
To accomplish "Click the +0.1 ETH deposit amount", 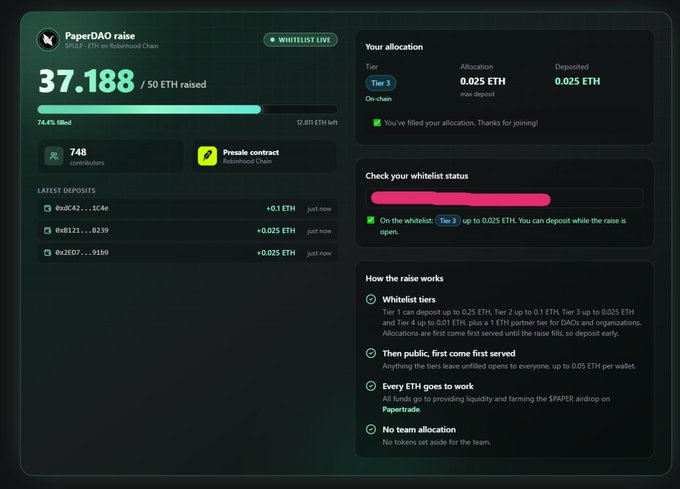I will 281,209.
